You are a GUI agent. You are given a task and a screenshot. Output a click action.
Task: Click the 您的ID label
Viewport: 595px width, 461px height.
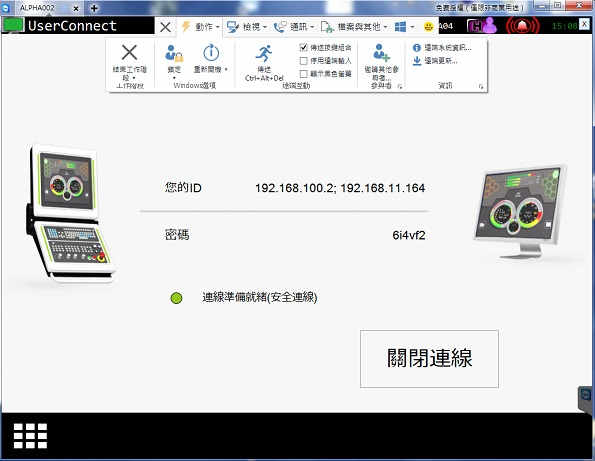tap(183, 187)
